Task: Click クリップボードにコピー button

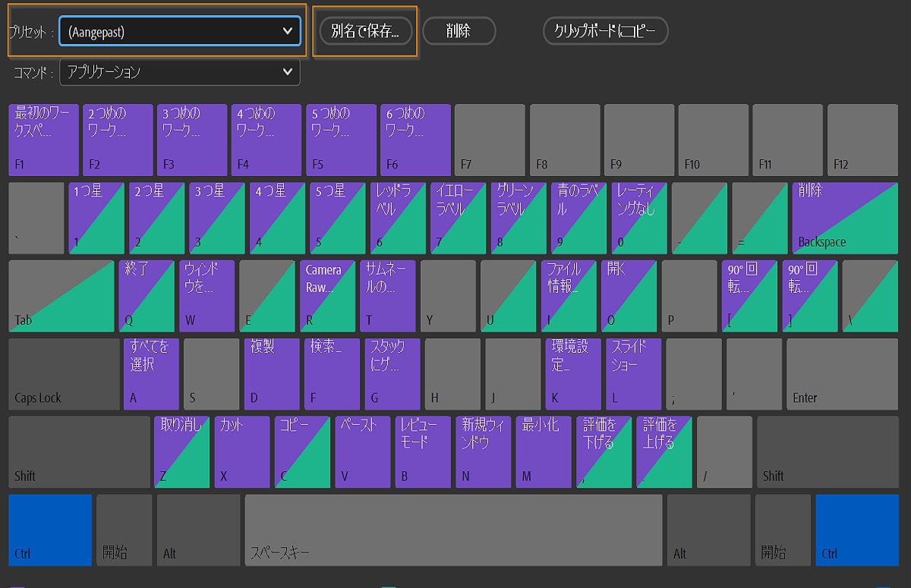Action: coord(606,31)
